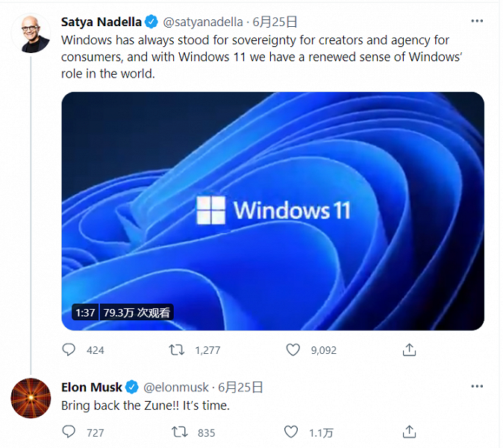
Task: Like Elon Musk's Zune tweet
Action: click(291, 432)
